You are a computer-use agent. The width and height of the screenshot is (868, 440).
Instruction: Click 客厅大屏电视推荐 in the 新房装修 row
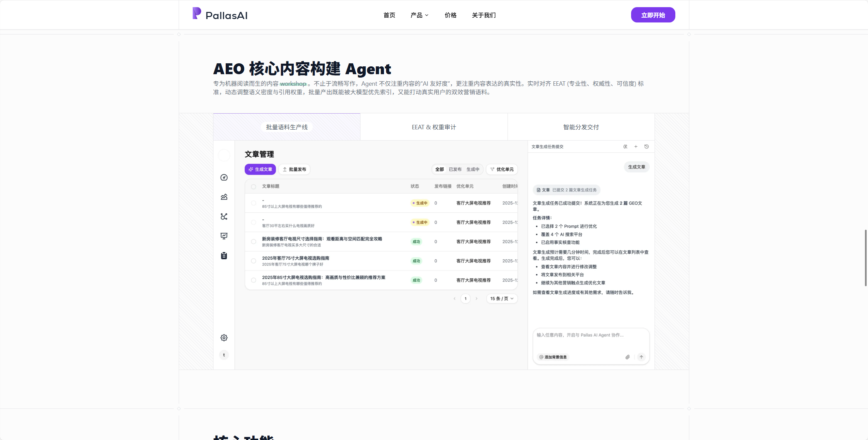[473, 242]
